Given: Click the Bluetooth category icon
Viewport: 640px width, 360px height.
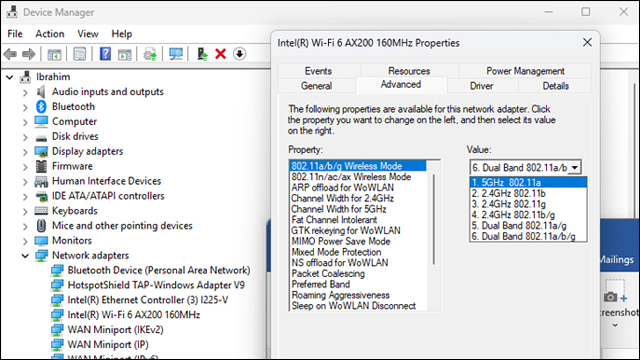Looking at the screenshot, I should pos(41,107).
